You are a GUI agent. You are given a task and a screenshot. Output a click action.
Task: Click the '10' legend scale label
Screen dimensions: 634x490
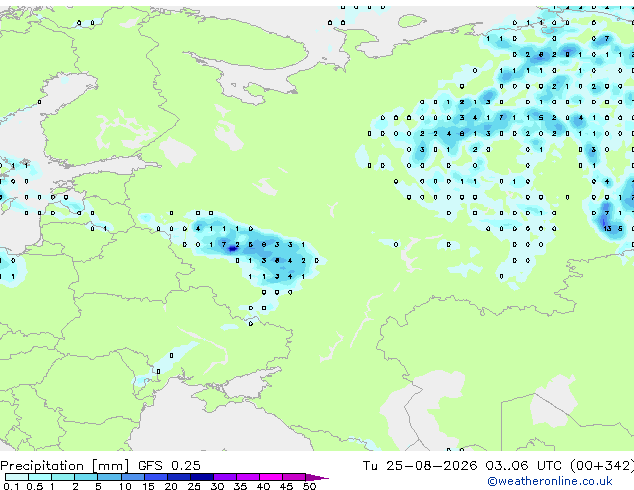click(x=125, y=486)
